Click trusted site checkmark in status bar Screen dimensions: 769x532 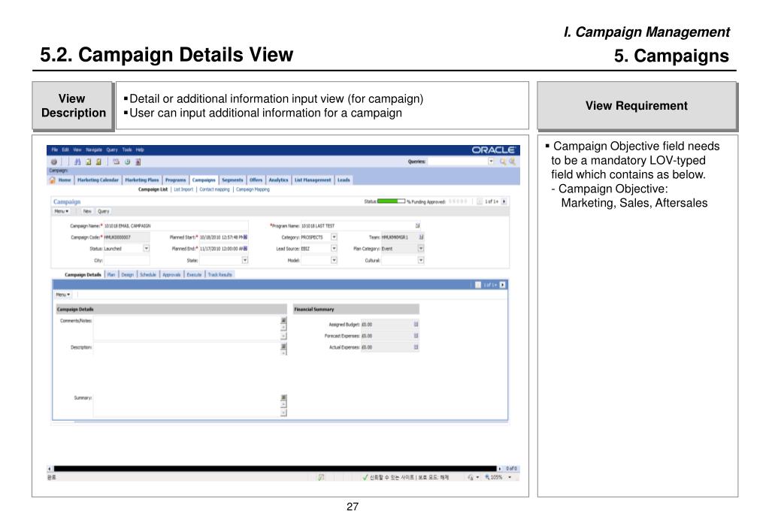point(365,477)
